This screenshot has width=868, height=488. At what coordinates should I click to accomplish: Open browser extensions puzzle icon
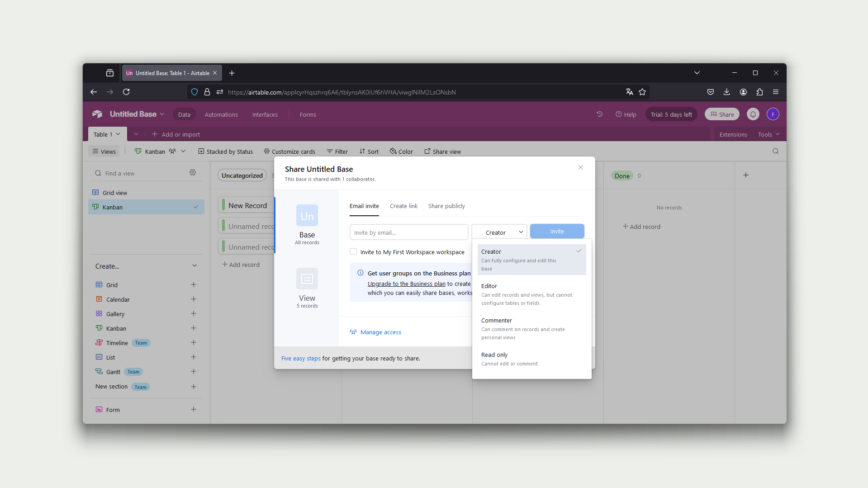tap(759, 92)
